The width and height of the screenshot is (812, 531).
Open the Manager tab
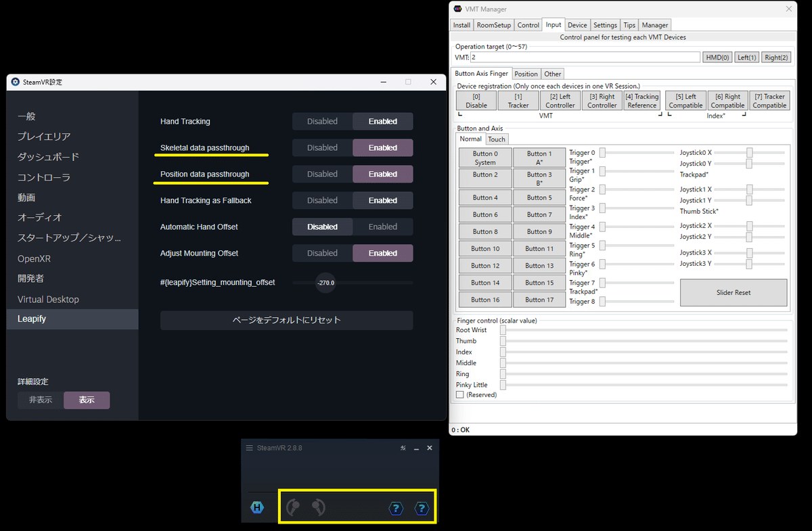pos(655,25)
